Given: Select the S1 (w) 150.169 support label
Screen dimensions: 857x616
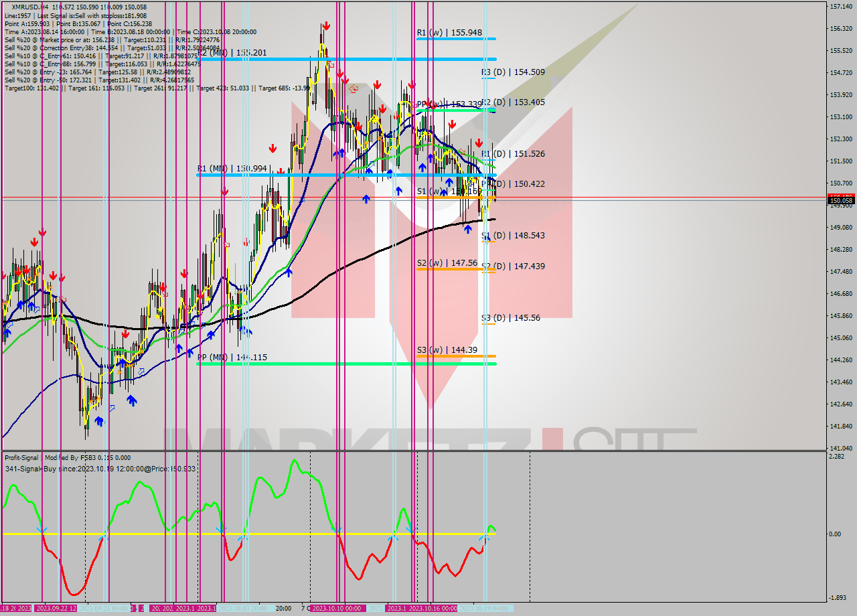Looking at the screenshot, I should pos(449,191).
